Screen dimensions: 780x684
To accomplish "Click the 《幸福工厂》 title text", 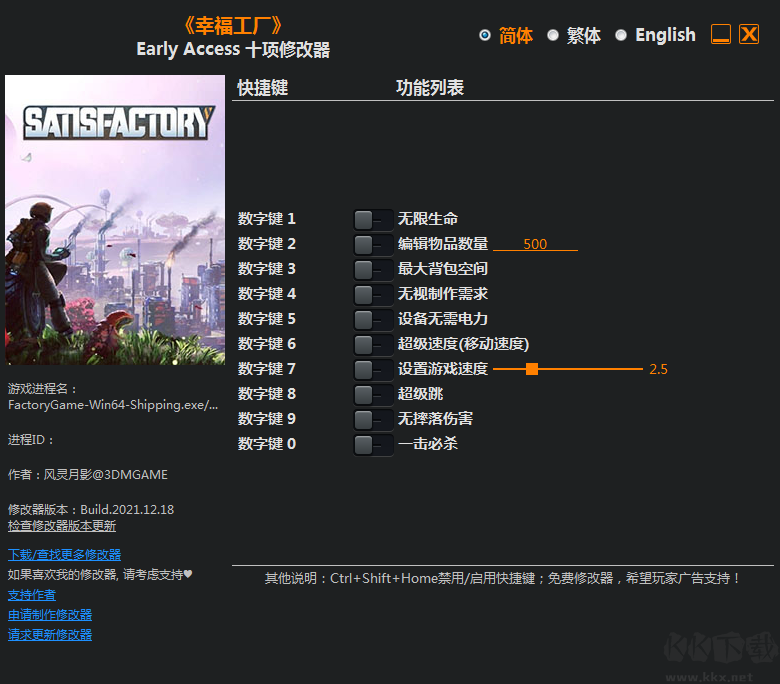I will point(233,25).
